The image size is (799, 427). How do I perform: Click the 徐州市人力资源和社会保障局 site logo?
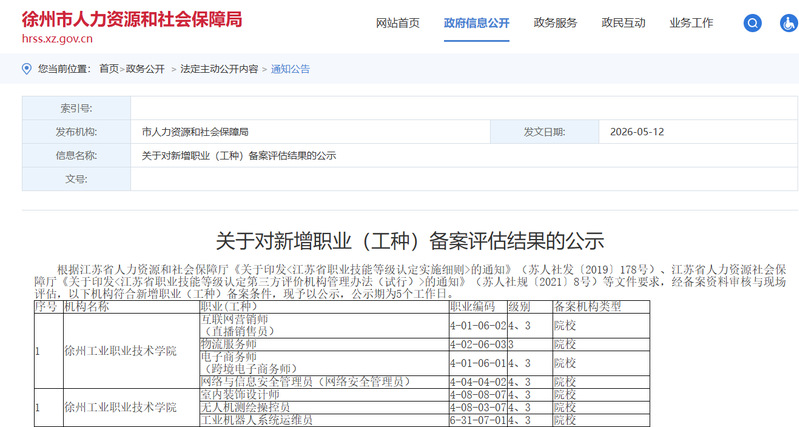coord(132,19)
